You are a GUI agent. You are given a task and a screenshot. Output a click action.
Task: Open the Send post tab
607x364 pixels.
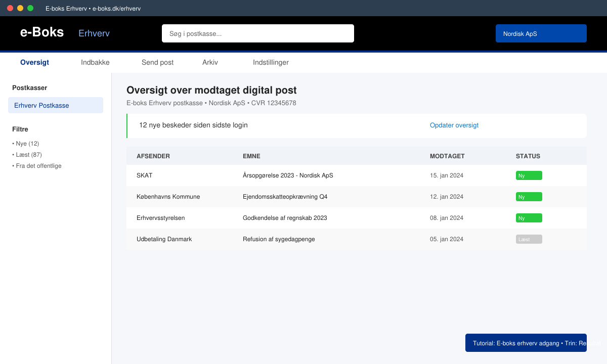(x=157, y=63)
